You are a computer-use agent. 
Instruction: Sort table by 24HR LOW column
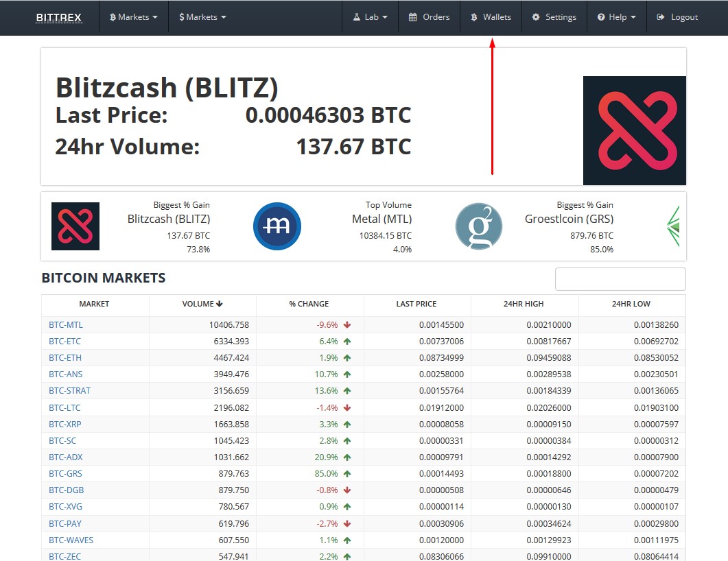pos(631,304)
